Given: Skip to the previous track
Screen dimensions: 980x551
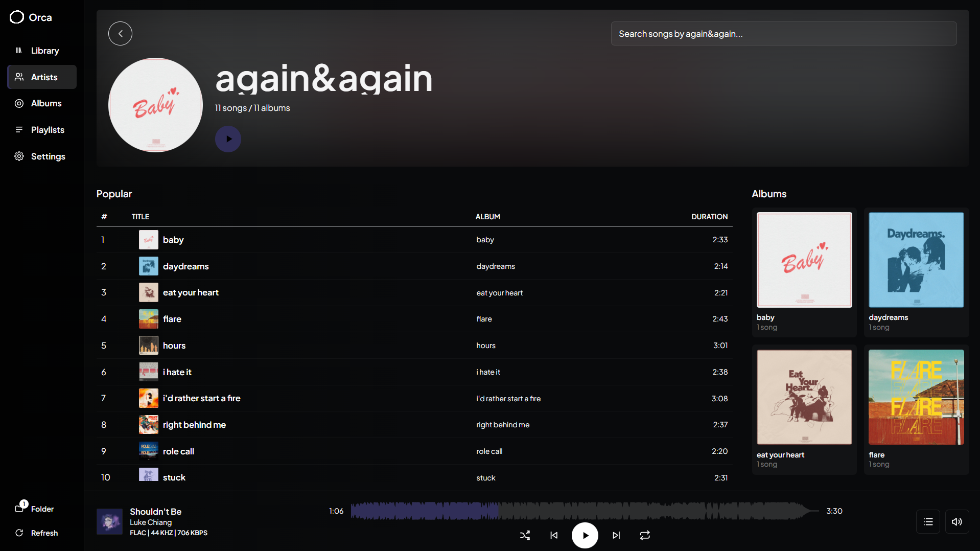Looking at the screenshot, I should (554, 535).
